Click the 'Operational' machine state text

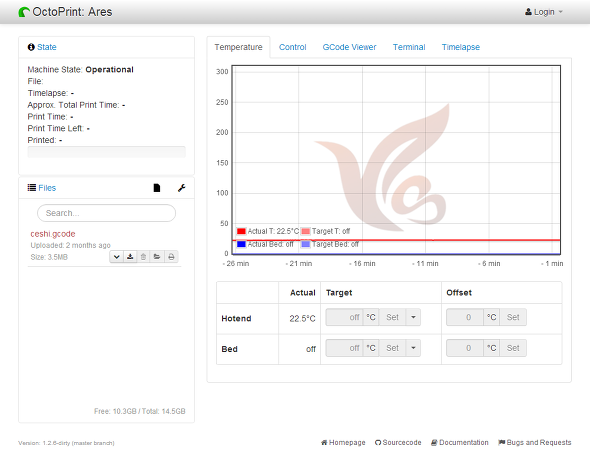109,70
